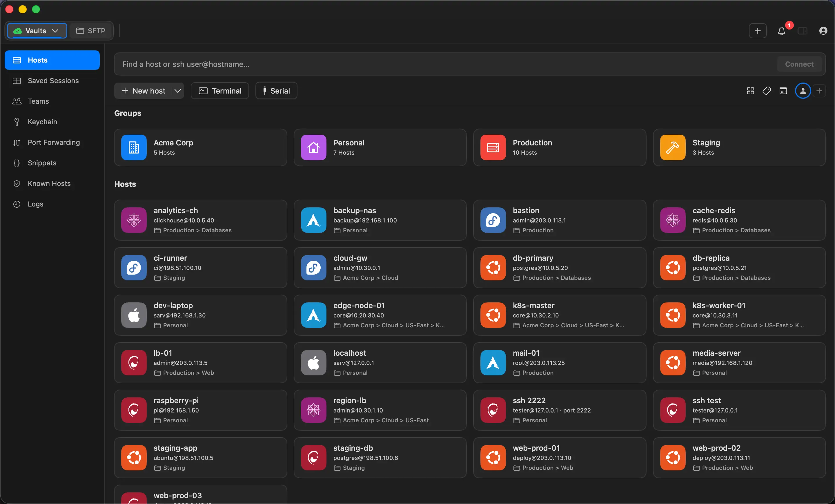Click the plus icon in title bar
835x504 pixels.
[757, 31]
